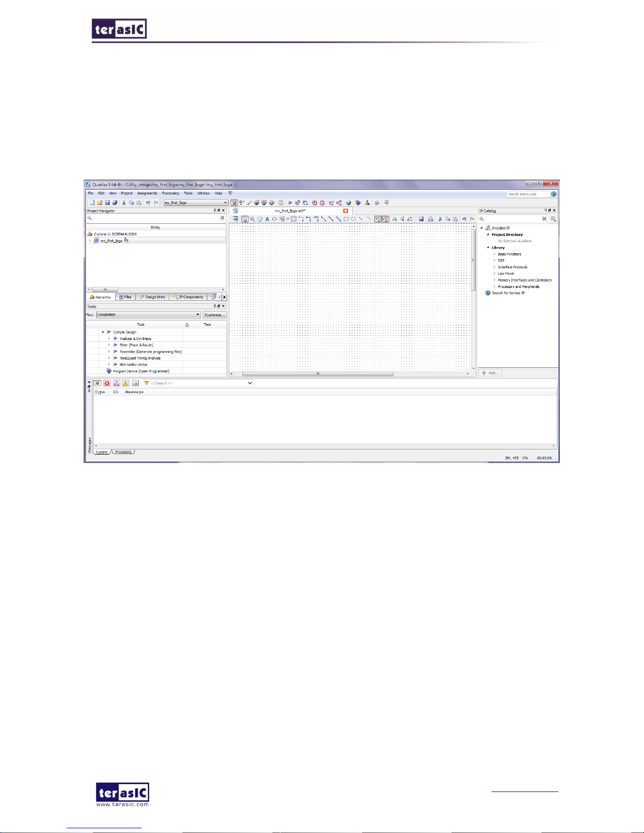This screenshot has height=833, width=644.
Task: Click the Program Device programmer icon in Tasks
Action: coord(109,371)
